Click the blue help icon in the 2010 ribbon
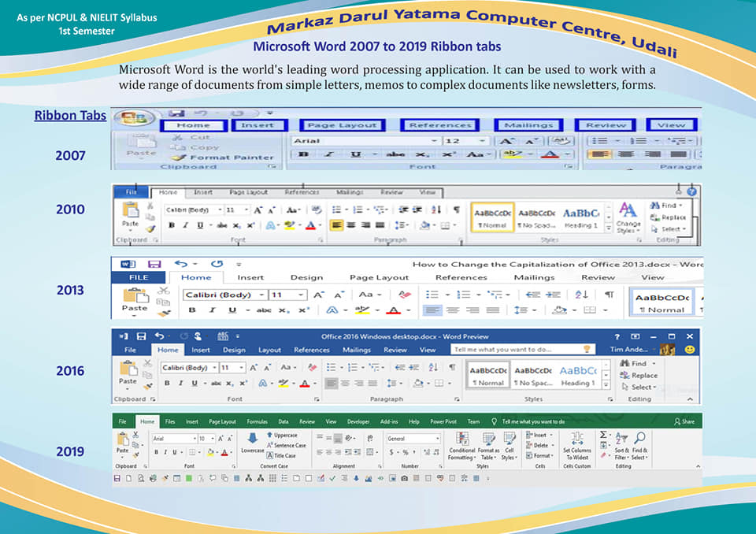This screenshot has height=534, width=756. [691, 191]
